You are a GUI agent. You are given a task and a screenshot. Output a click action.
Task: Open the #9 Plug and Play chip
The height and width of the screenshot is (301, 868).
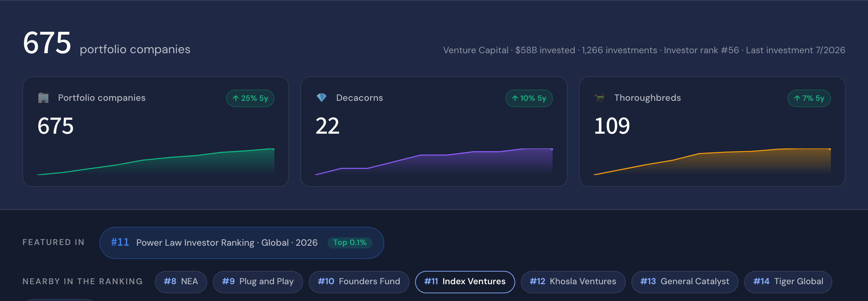[258, 282]
